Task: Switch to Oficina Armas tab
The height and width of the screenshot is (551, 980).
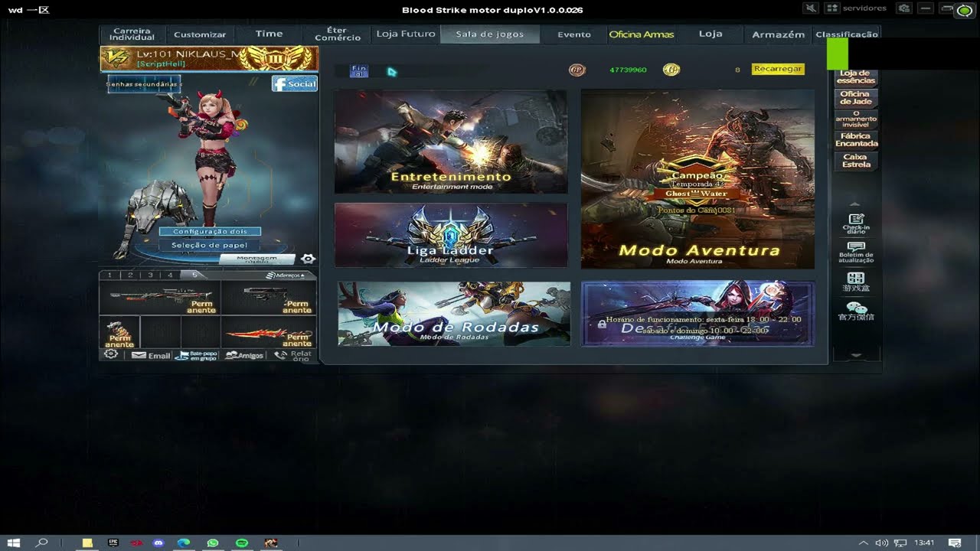Action: pyautogui.click(x=642, y=34)
